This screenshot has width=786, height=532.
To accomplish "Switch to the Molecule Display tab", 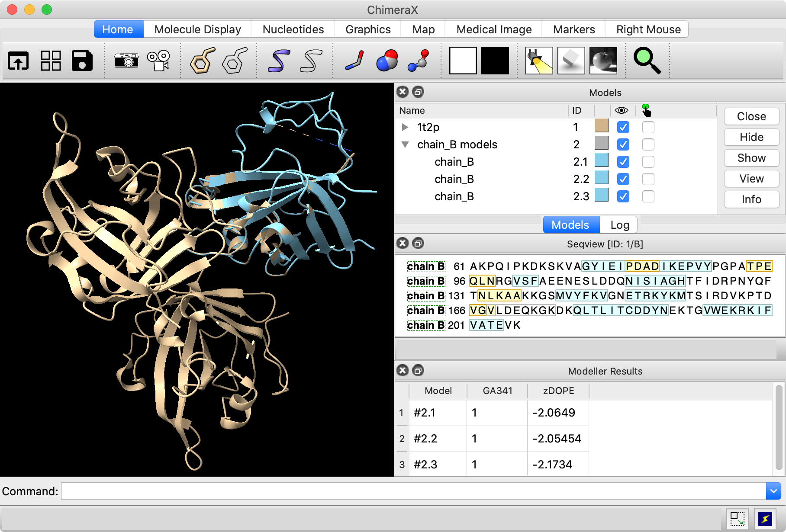I will (197, 29).
